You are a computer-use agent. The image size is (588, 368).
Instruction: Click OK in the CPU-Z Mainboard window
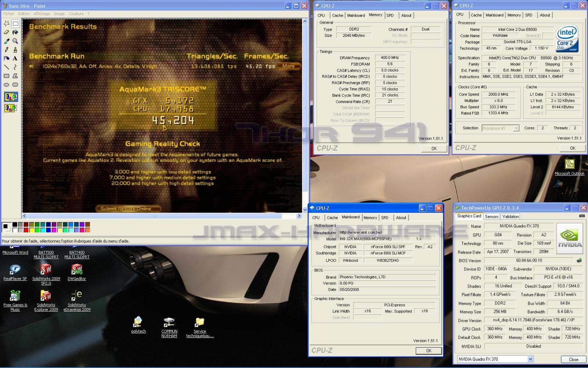point(429,351)
